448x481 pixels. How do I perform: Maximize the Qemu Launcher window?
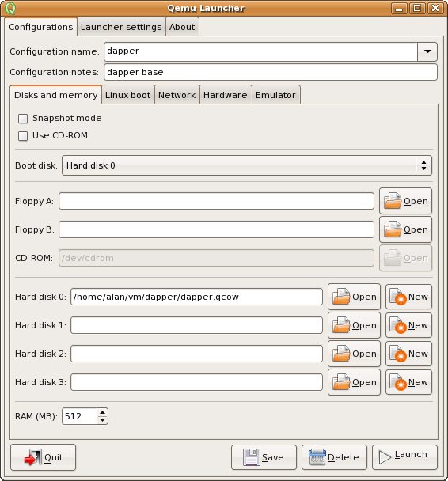(417, 8)
